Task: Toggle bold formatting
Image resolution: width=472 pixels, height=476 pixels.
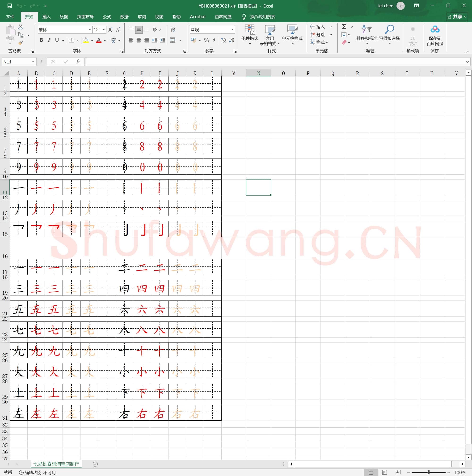Action: click(x=41, y=40)
